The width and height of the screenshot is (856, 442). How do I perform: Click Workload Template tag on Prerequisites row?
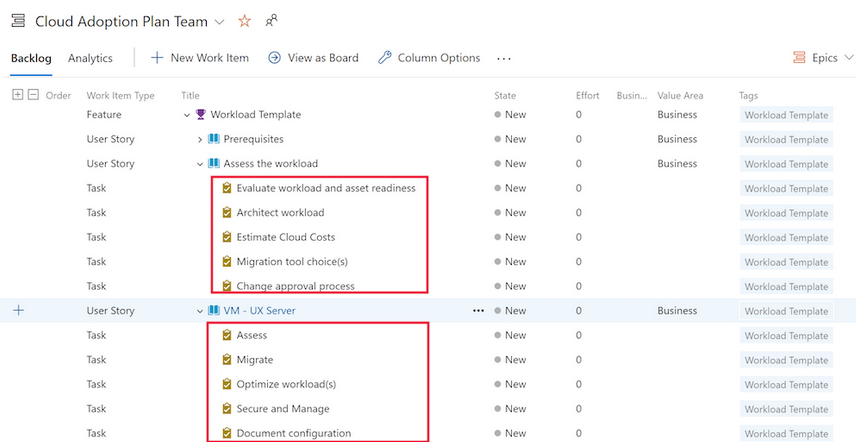click(786, 140)
